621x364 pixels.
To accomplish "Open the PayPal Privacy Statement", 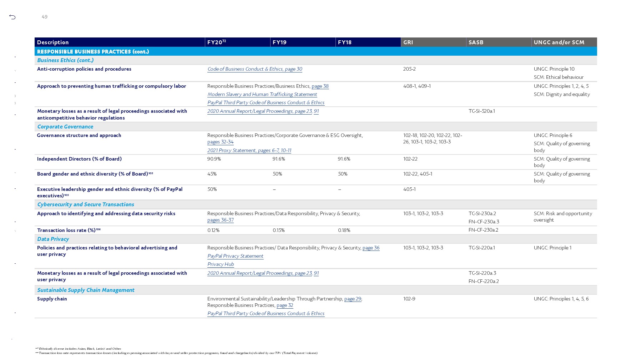I will (235, 256).
